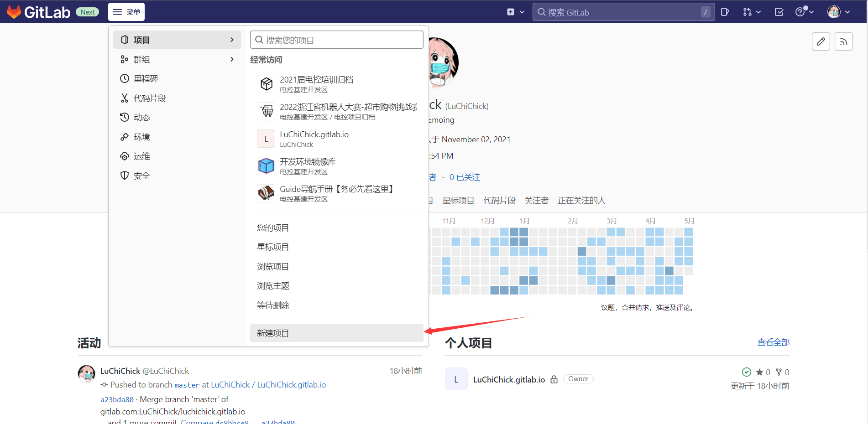The height and width of the screenshot is (424, 868).
Task: Open LuChiChick.gitlab.io personal project
Action: (509, 379)
